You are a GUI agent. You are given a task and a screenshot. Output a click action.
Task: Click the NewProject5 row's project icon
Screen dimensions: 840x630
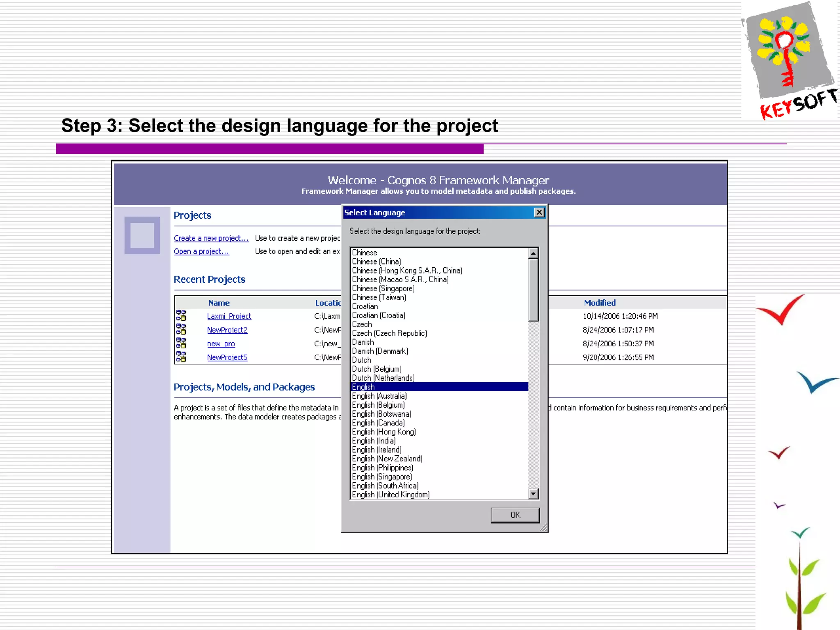click(x=181, y=357)
